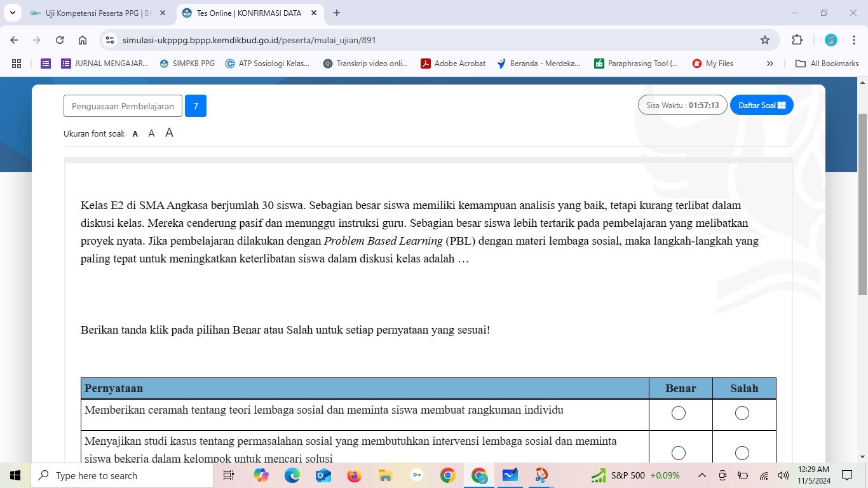Open the Adobe Acrobat bookmark

point(453,64)
